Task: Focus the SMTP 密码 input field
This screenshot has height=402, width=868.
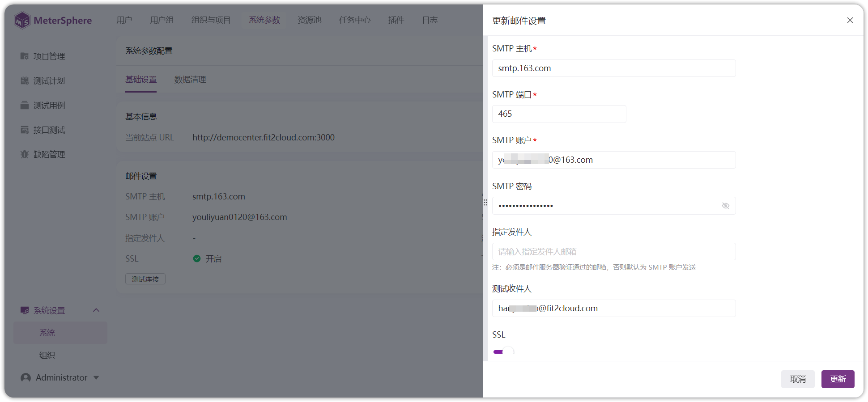Action: coord(614,206)
